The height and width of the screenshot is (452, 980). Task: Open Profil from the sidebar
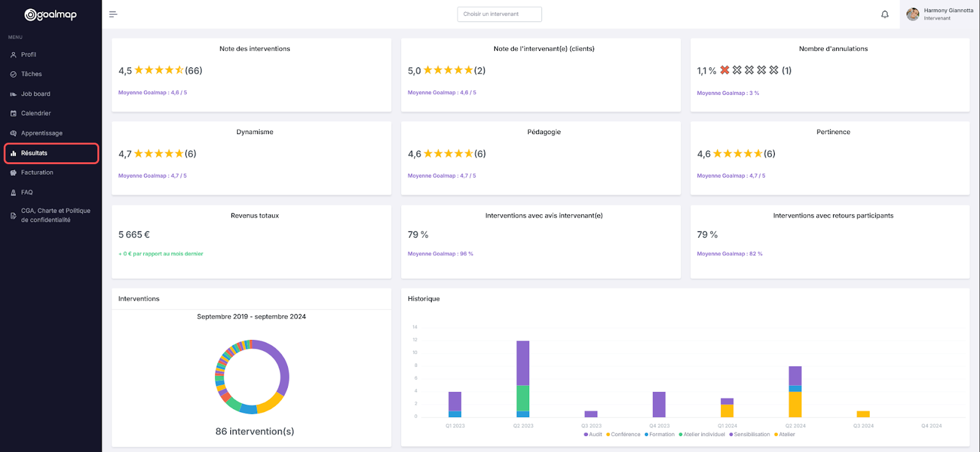[51, 55]
